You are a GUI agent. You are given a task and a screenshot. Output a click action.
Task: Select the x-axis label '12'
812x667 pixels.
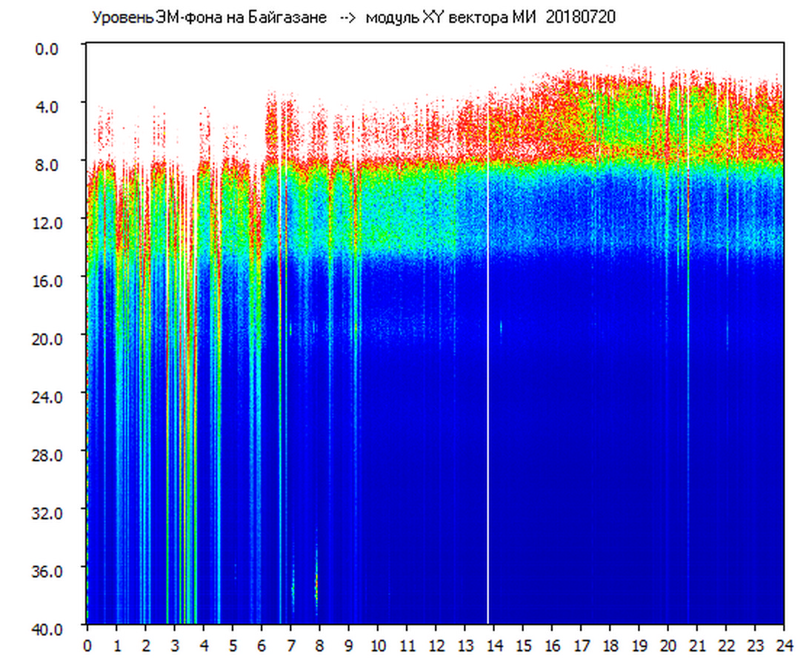coord(436,645)
